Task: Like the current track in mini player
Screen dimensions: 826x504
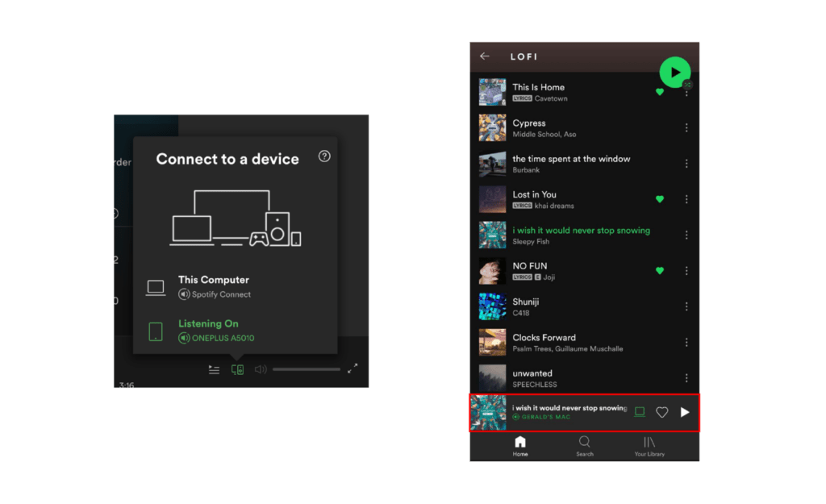Action: pos(662,412)
